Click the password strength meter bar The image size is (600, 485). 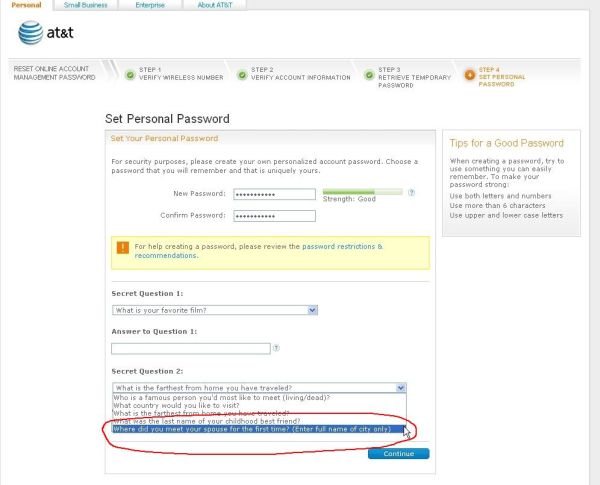click(x=362, y=191)
